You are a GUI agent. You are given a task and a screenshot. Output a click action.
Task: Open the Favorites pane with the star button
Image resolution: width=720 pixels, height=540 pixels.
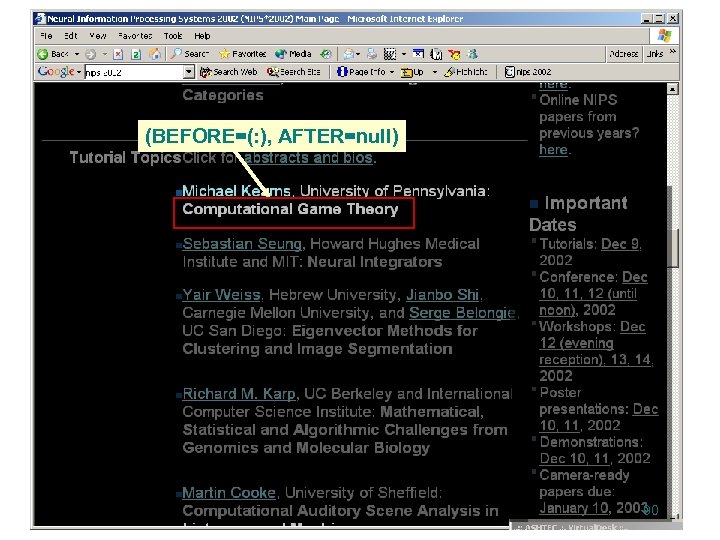[242, 54]
